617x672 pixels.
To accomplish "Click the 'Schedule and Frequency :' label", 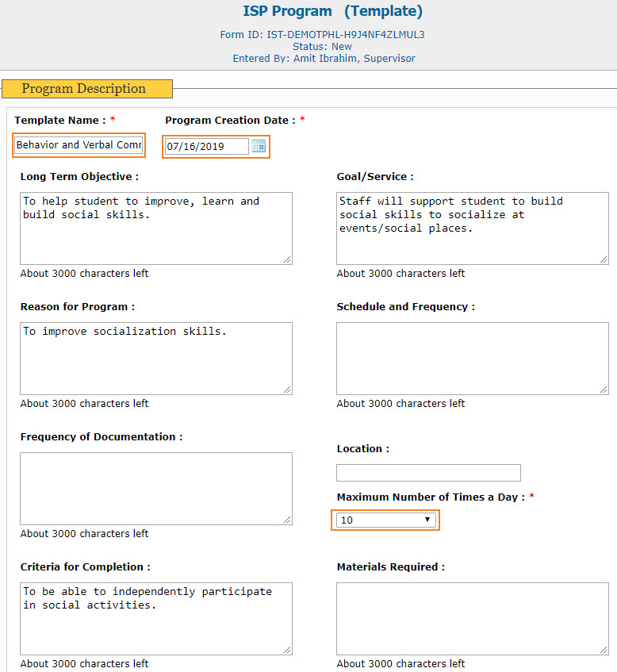I will coord(406,307).
